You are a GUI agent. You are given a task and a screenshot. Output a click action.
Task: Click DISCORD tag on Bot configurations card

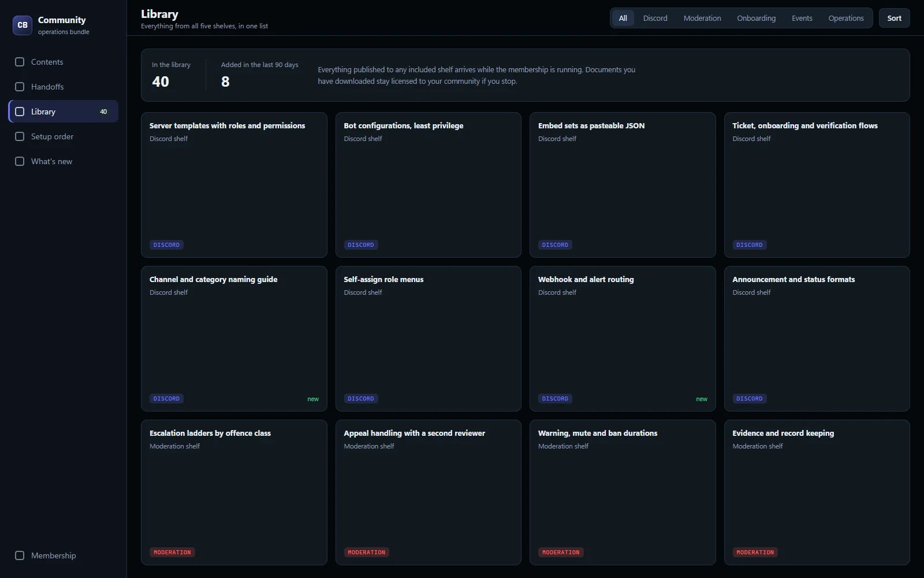[361, 245]
